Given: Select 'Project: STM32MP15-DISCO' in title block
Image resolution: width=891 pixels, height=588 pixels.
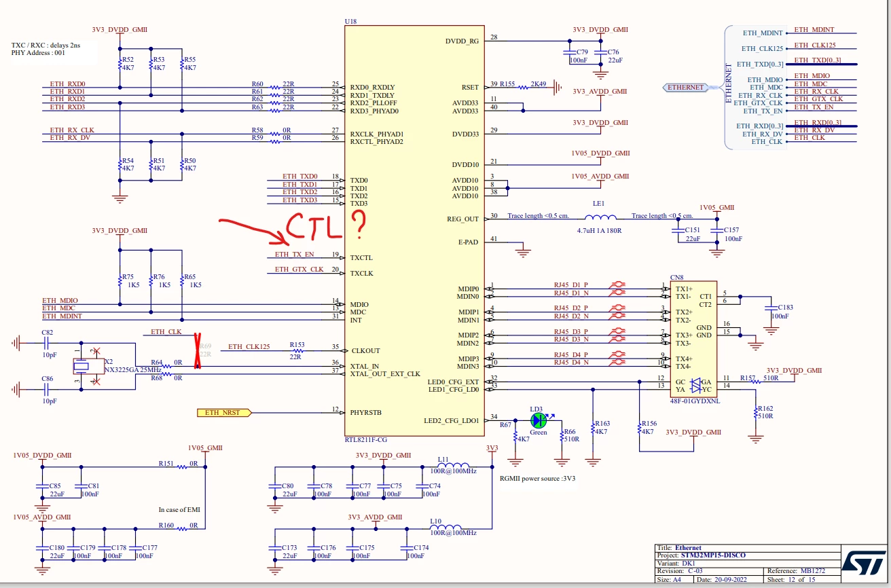Looking at the screenshot, I should (701, 555).
